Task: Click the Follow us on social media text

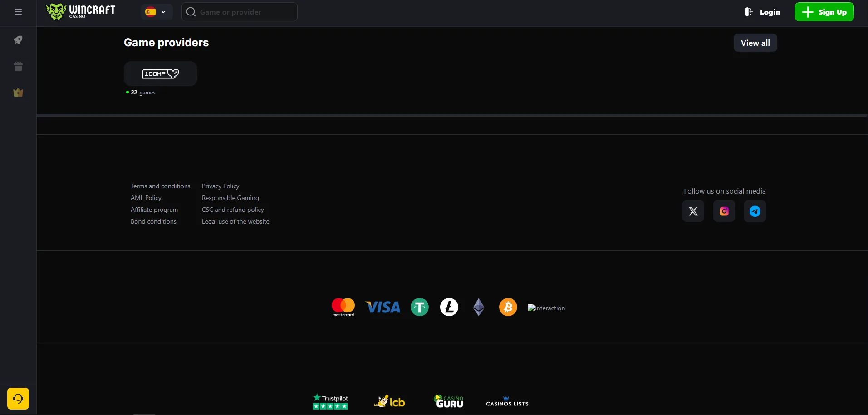Action: tap(725, 191)
